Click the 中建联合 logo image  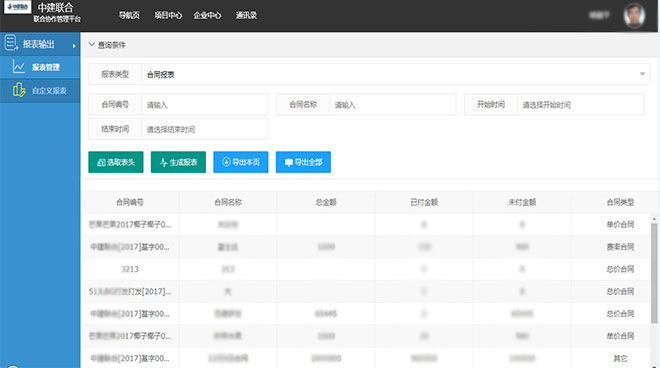[17, 7]
